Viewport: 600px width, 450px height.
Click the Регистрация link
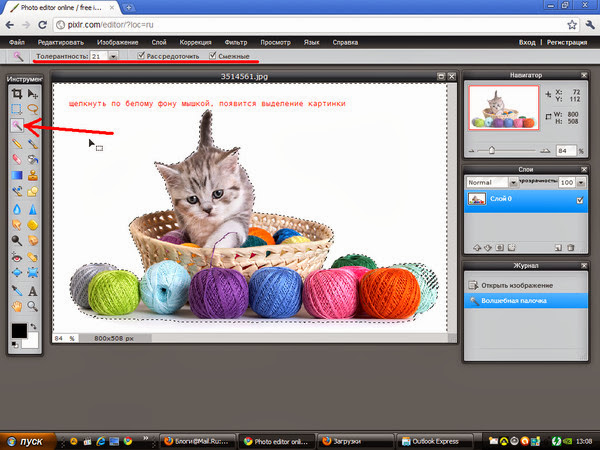point(567,42)
